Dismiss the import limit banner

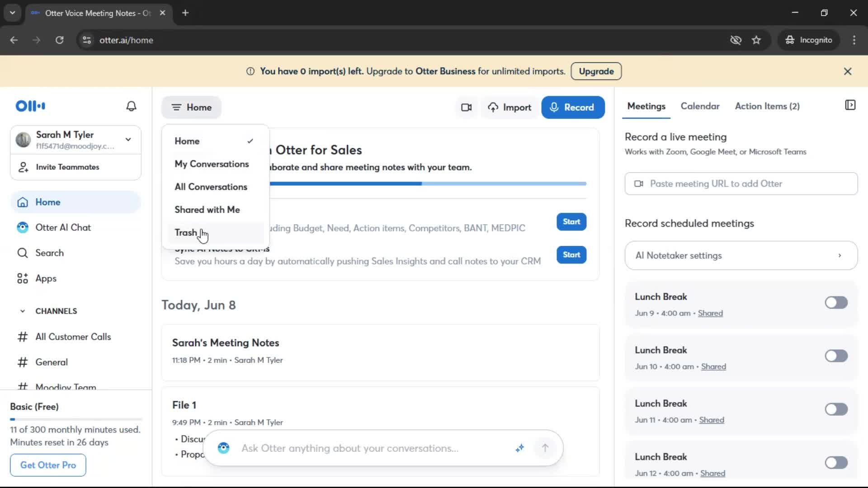tap(848, 71)
